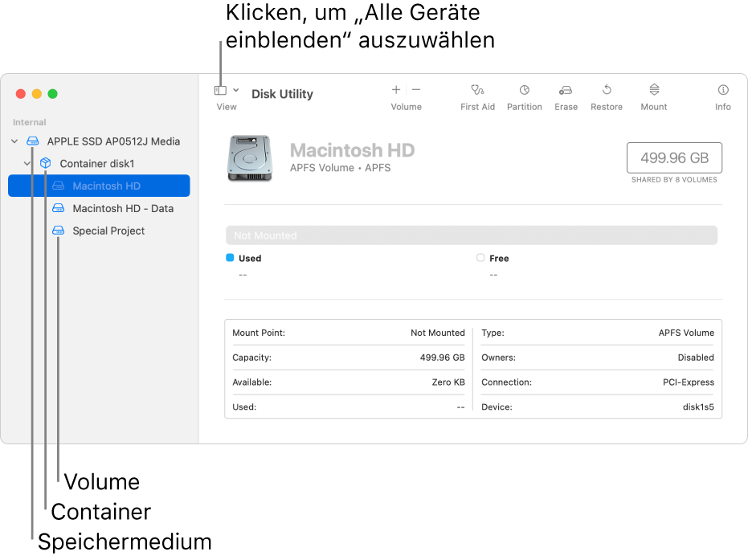Image resolution: width=748 pixels, height=560 pixels.
Task: Remove volume using the minus icon
Action: [416, 90]
